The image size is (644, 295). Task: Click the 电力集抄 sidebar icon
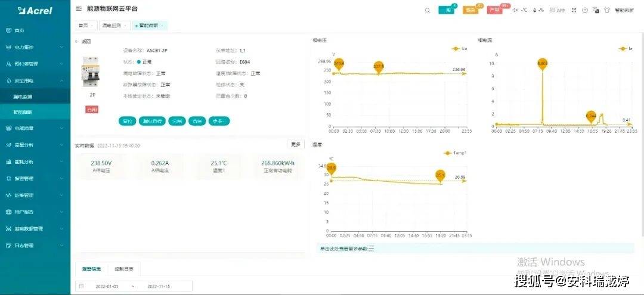click(x=8, y=47)
